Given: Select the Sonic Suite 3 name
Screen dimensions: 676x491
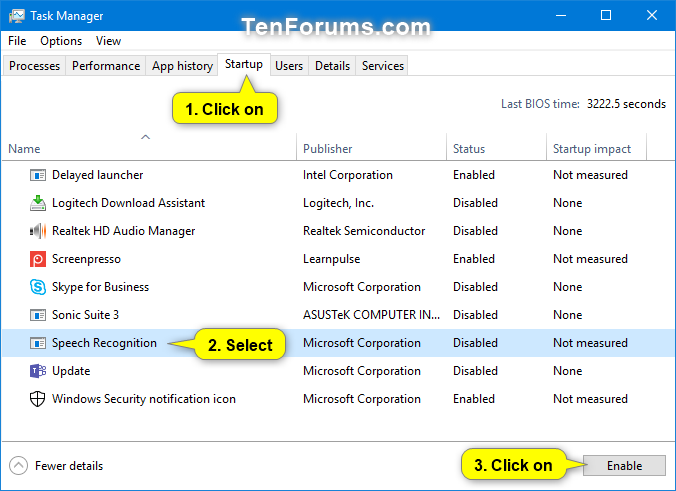Looking at the screenshot, I should click(85, 315).
